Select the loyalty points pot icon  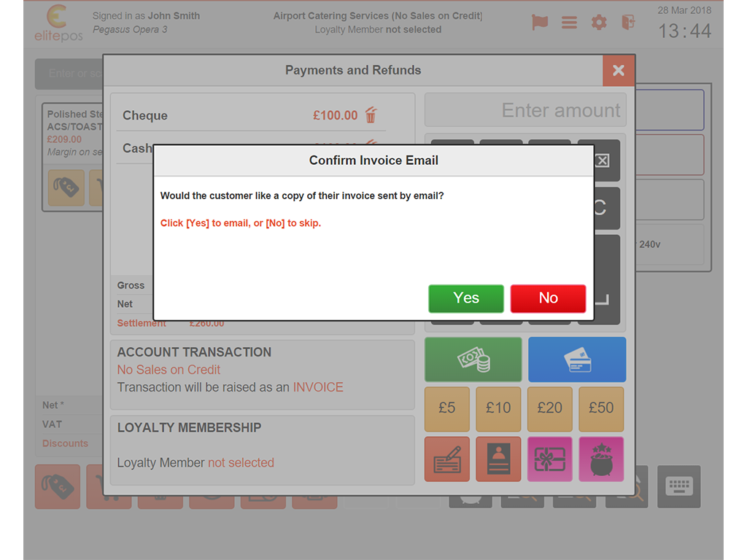[x=601, y=459]
